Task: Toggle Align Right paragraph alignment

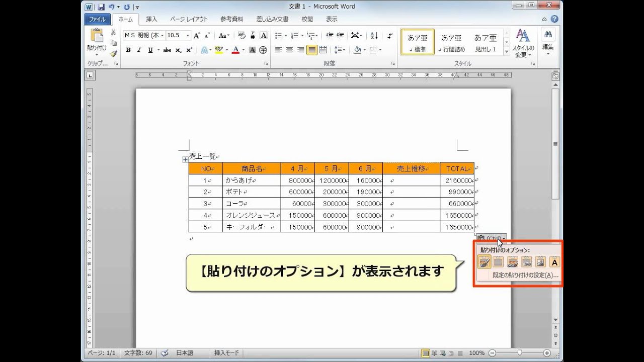Action: click(x=301, y=50)
